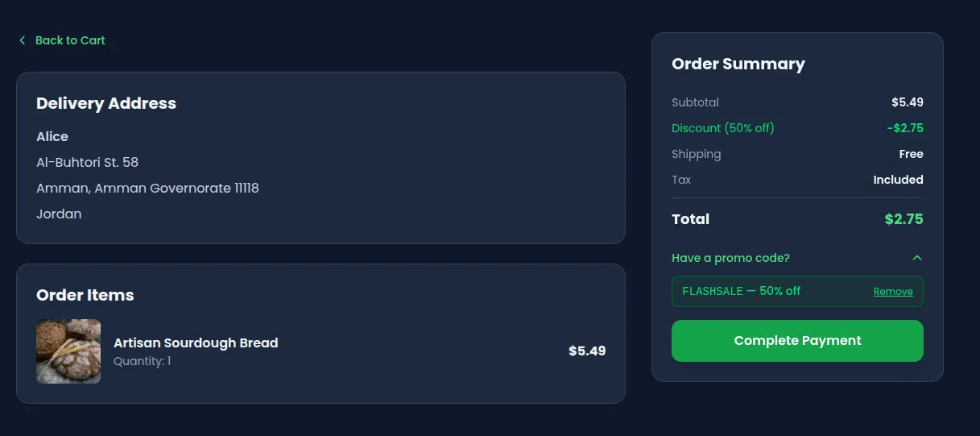This screenshot has height=436, width=980.
Task: Collapse the promo code chevron arrow
Action: point(916,258)
